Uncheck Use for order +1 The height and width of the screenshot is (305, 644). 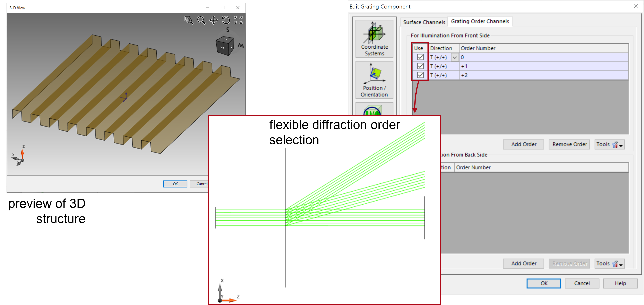click(x=420, y=66)
